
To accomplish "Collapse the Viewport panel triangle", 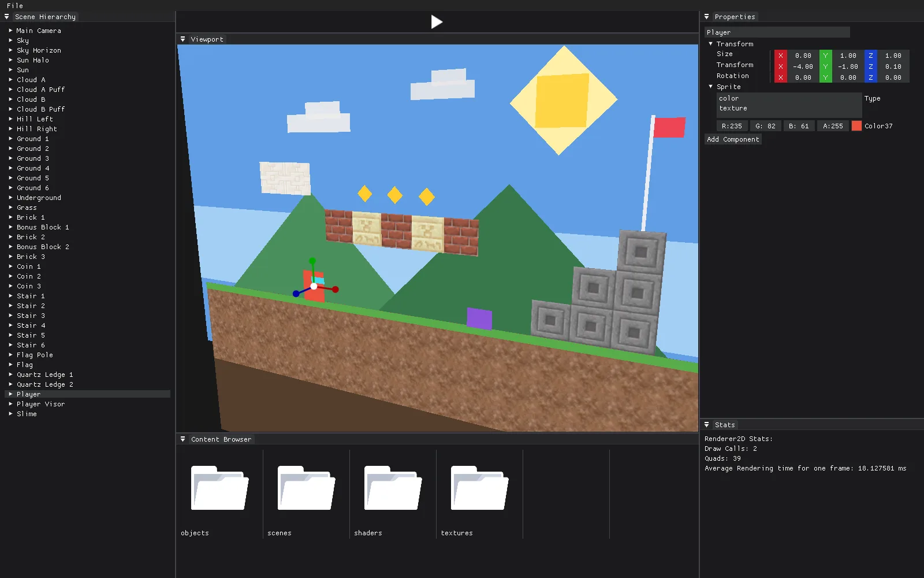I will point(182,39).
